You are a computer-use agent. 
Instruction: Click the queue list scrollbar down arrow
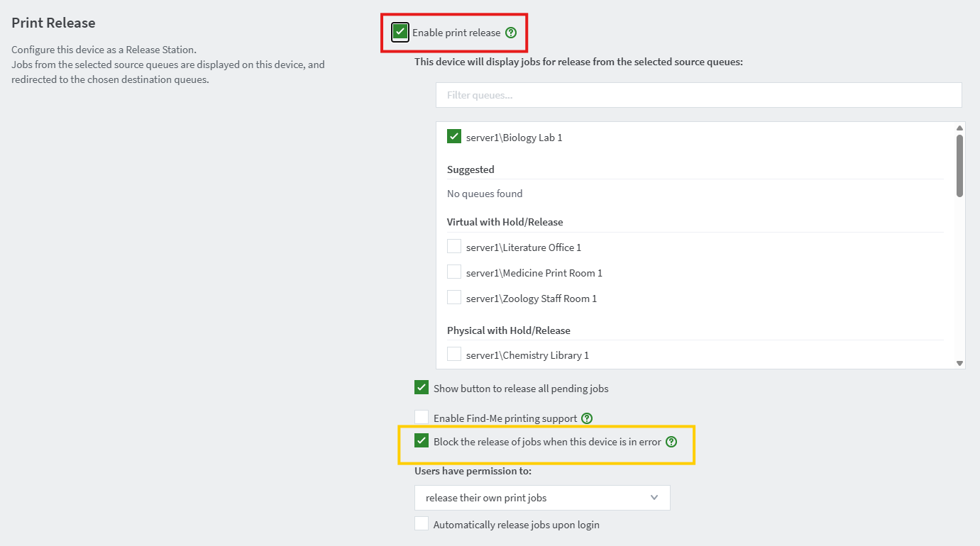pos(959,363)
